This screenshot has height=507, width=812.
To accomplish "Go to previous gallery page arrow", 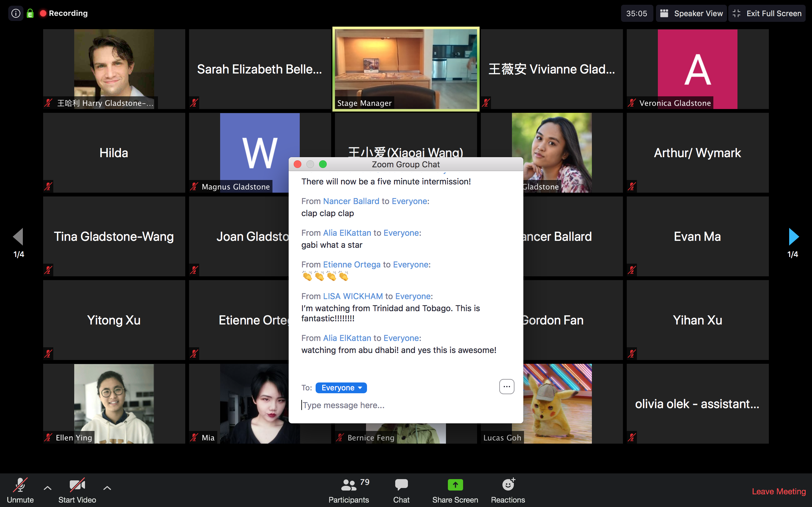I will [x=18, y=237].
